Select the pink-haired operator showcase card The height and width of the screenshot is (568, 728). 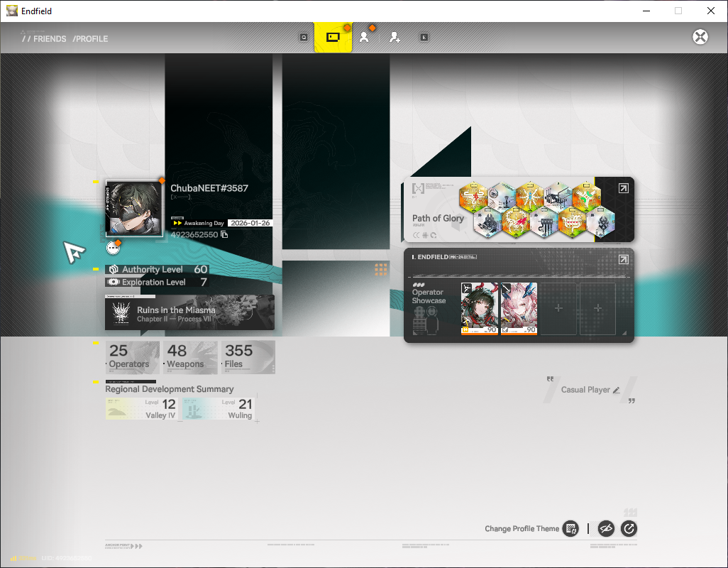519,308
